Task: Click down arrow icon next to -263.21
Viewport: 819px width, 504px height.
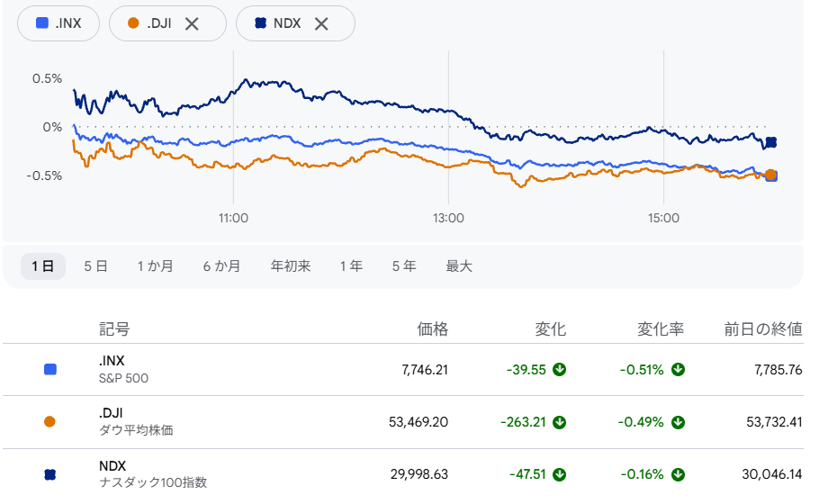Action: coord(560,422)
